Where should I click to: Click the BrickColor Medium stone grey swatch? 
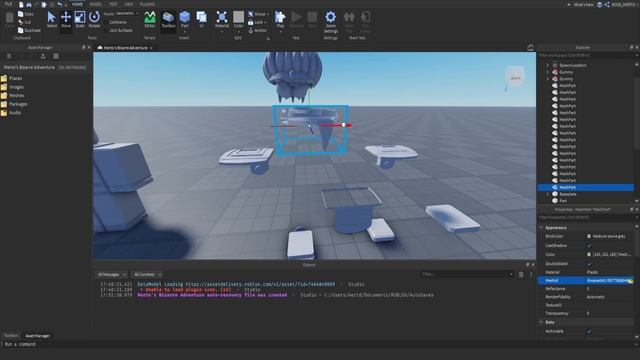589,236
